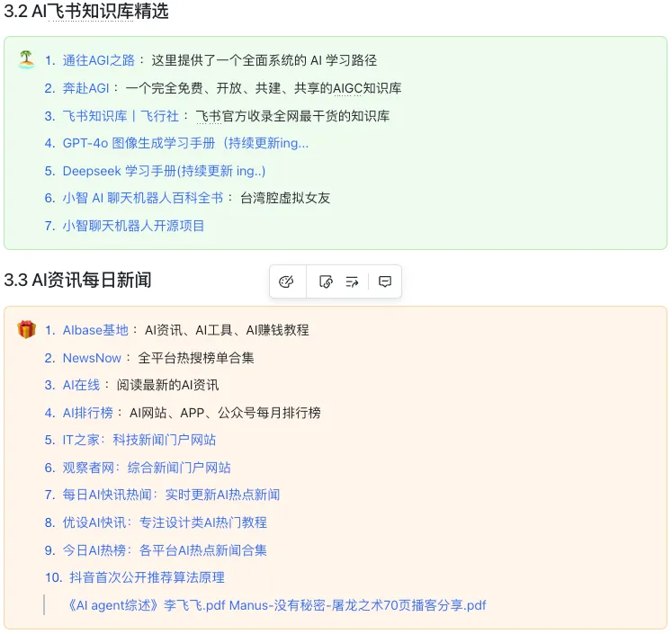Open the 奔赴AGI link

(x=85, y=88)
